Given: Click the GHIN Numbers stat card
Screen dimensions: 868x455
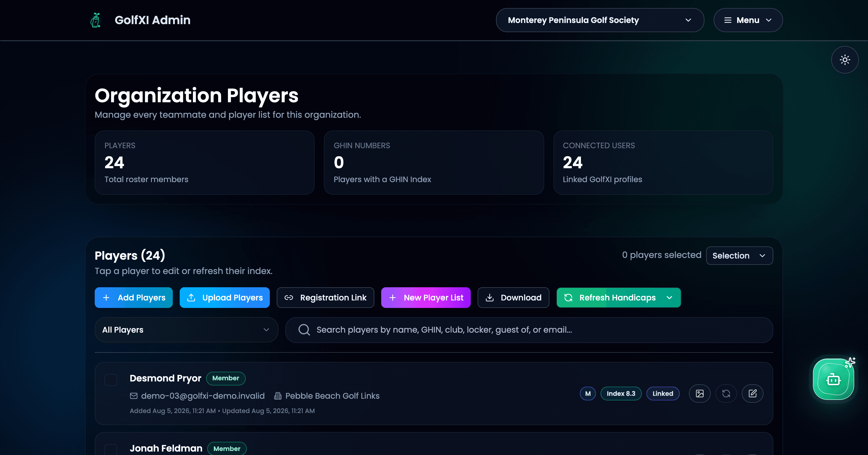Looking at the screenshot, I should pos(434,163).
